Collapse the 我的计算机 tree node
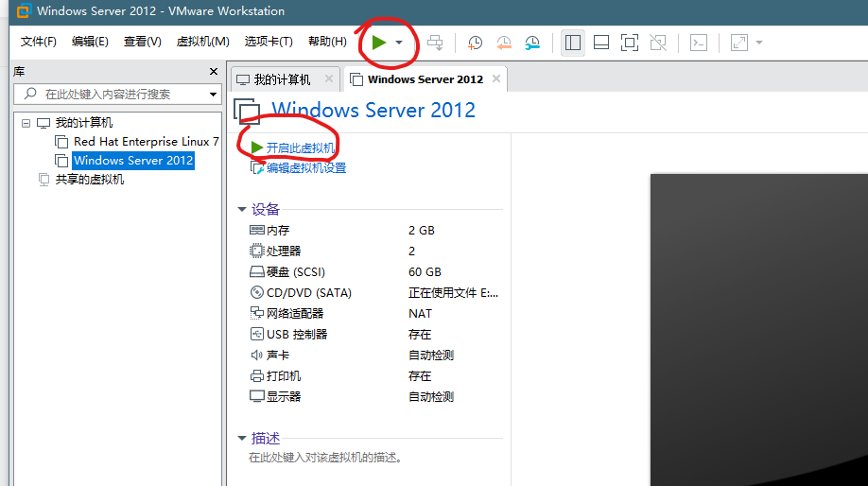The height and width of the screenshot is (486, 868). click(x=26, y=123)
